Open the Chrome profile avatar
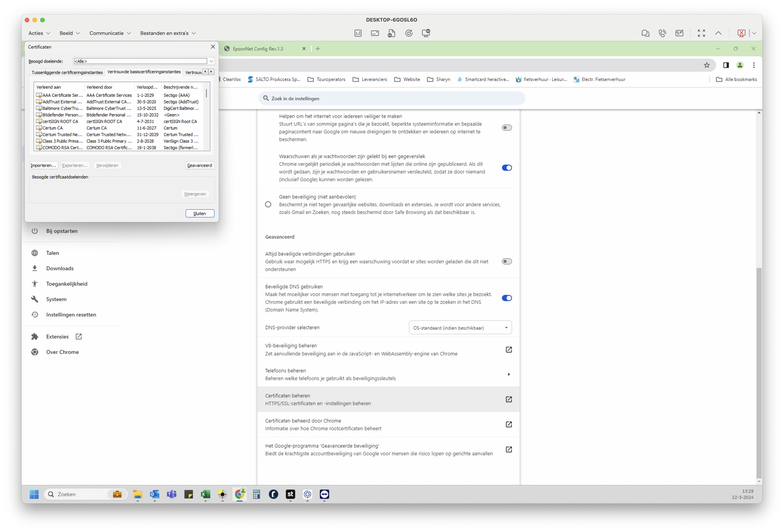The height and width of the screenshot is (532, 784). click(740, 65)
